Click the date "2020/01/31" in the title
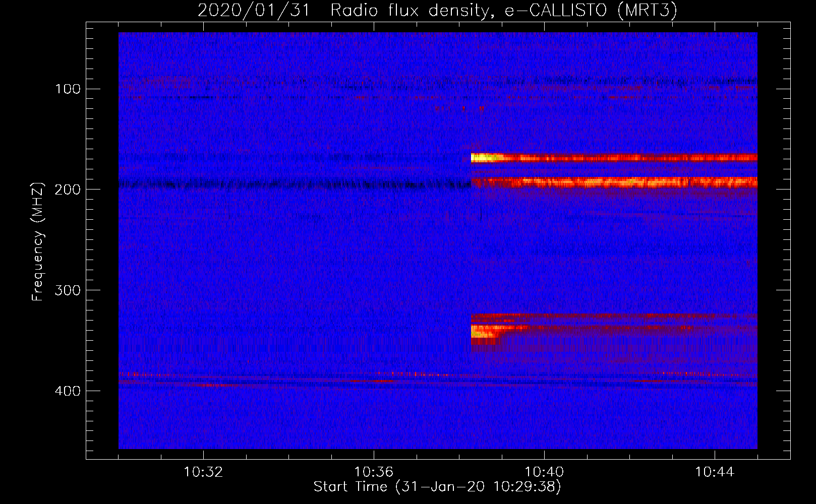This screenshot has height=504, width=816. 254,10
